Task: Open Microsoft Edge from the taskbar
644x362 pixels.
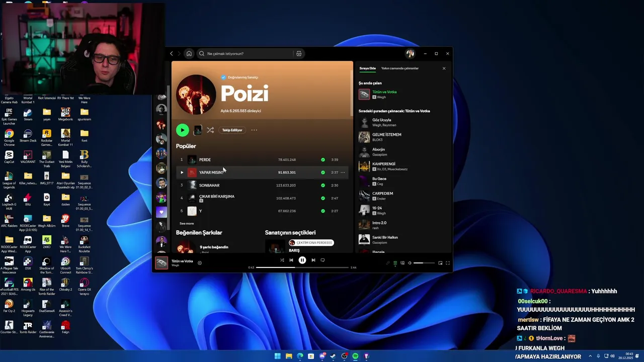Action: pos(300,356)
